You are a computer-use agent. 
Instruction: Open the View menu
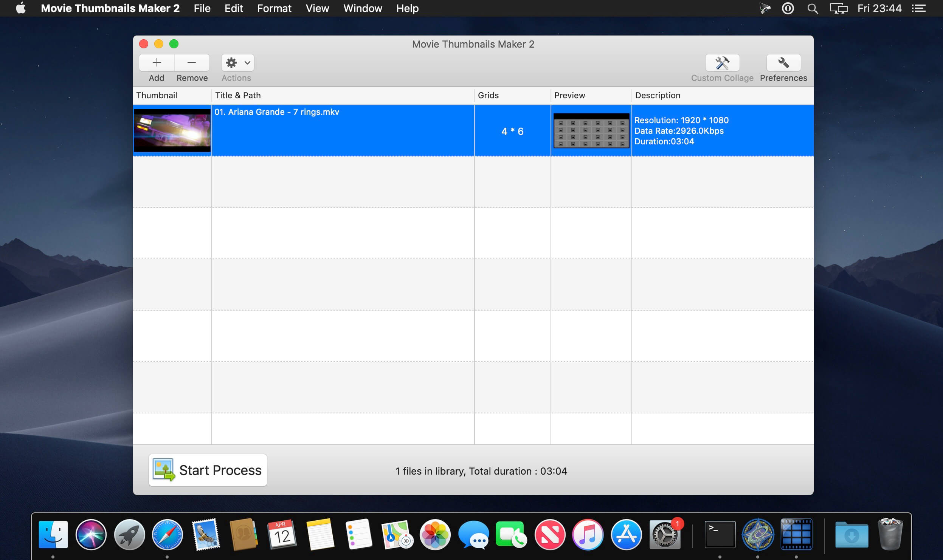point(317,8)
